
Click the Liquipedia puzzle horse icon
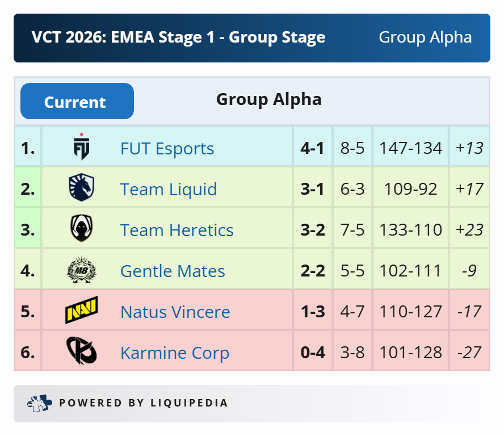tap(40, 403)
